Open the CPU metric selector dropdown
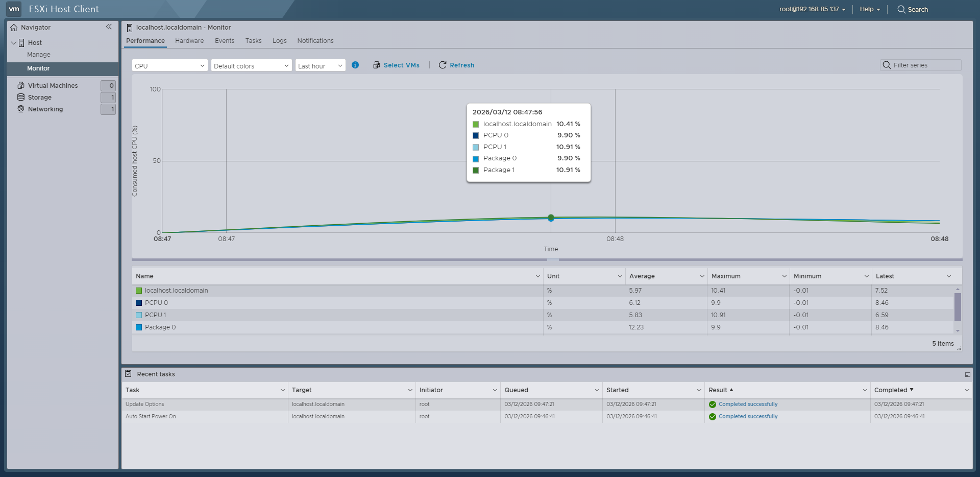Viewport: 980px width, 477px height. click(x=169, y=65)
